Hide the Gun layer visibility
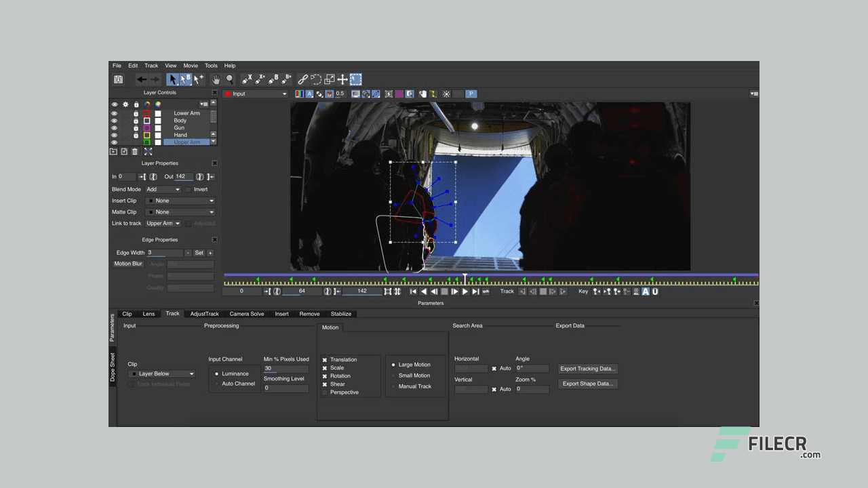The image size is (868, 488). point(115,127)
